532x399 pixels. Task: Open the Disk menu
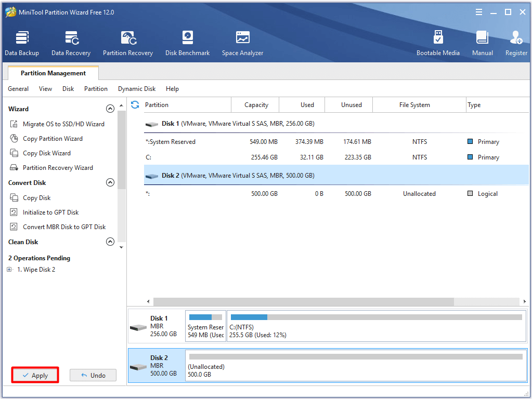(68, 89)
